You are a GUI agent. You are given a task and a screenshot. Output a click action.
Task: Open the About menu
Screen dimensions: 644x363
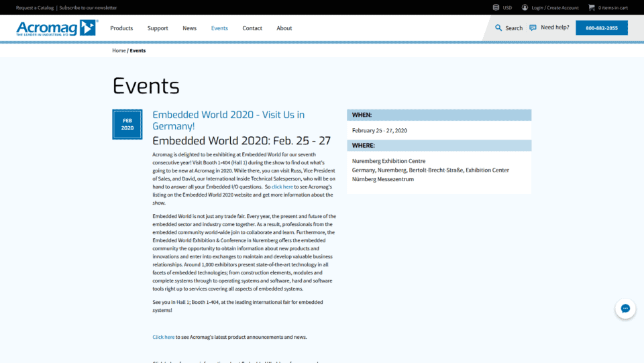pyautogui.click(x=284, y=28)
